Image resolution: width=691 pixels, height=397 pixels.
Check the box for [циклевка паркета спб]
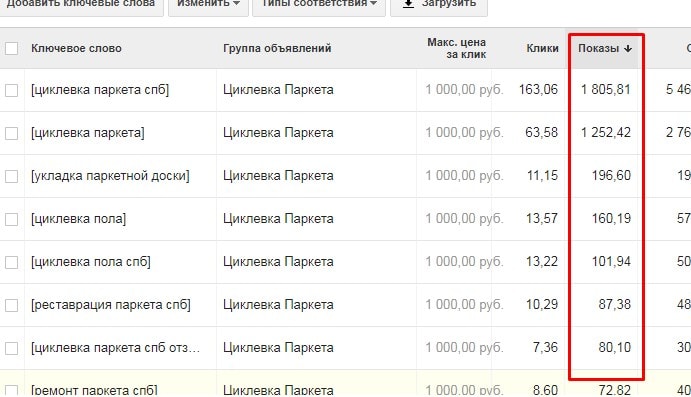click(11, 90)
